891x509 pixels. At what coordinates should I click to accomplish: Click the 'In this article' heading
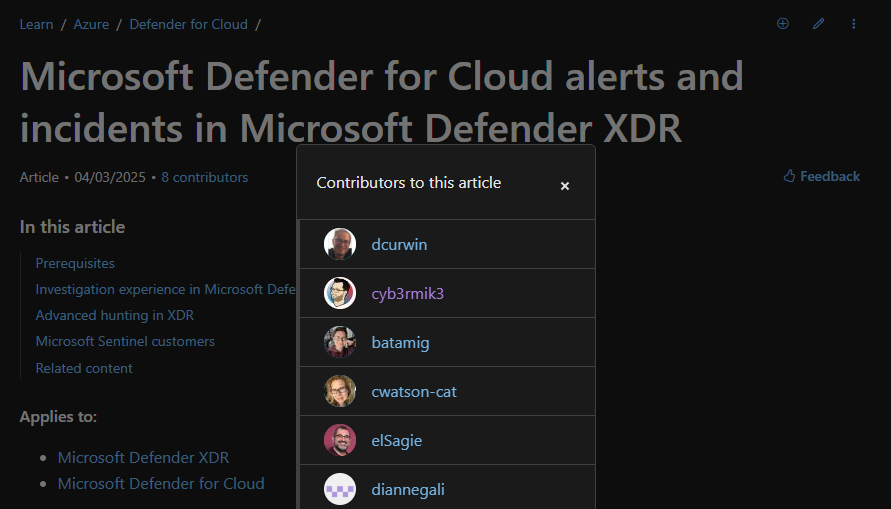coord(72,227)
